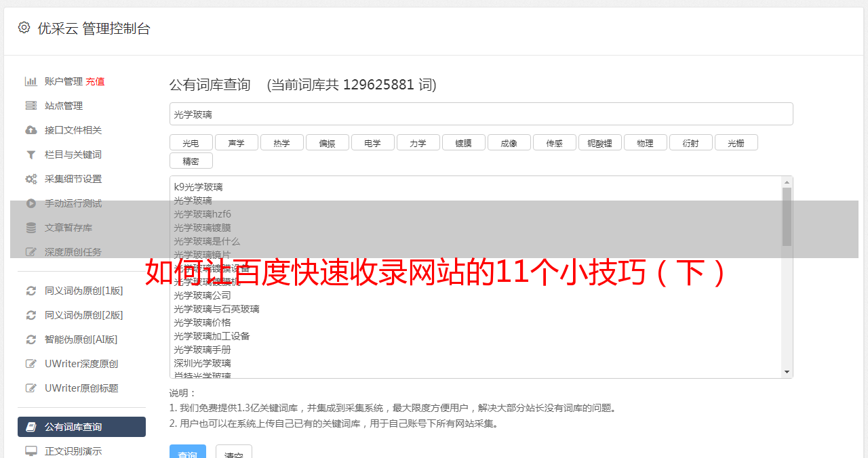Image resolution: width=868 pixels, height=458 pixels.
Task: Select the 公有词库查询 book icon
Action: (31, 427)
